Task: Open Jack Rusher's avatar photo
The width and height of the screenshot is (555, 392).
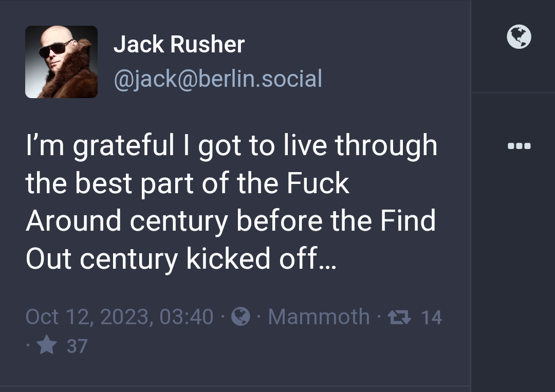Action: click(61, 62)
